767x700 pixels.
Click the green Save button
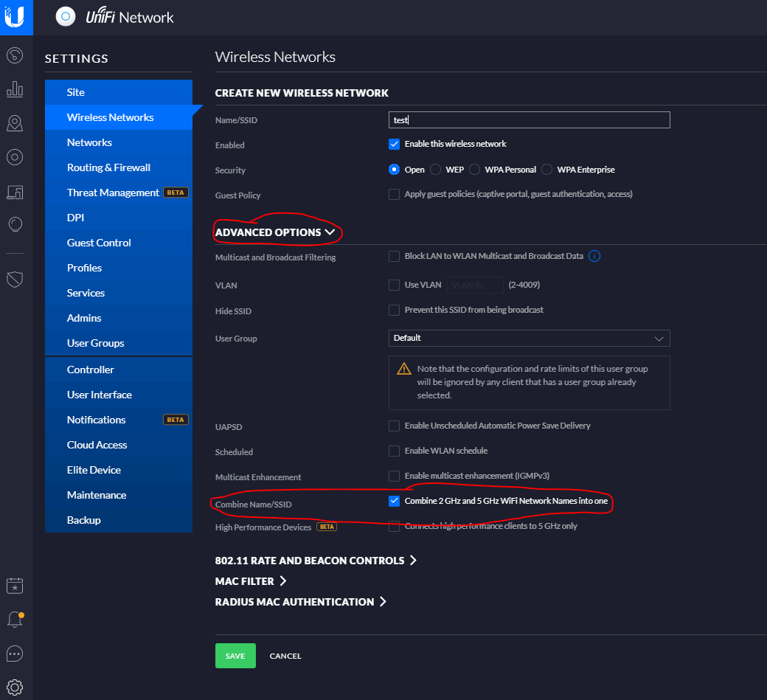click(235, 656)
